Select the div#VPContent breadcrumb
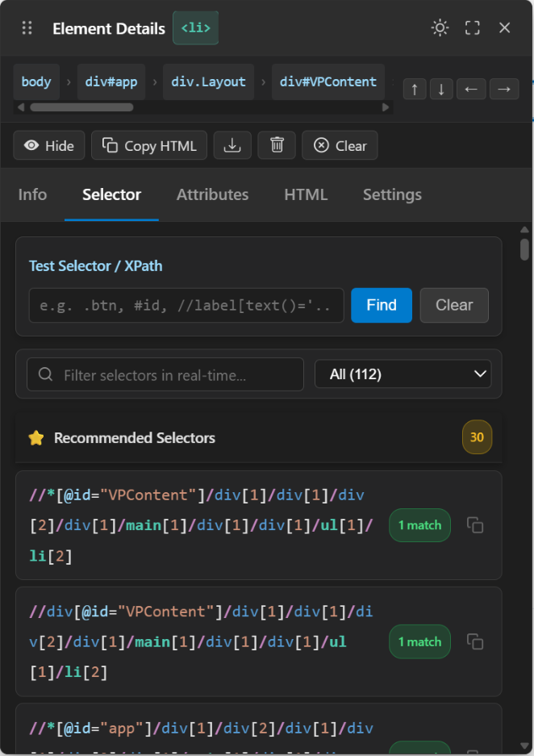Image resolution: width=534 pixels, height=756 pixels. tap(327, 81)
